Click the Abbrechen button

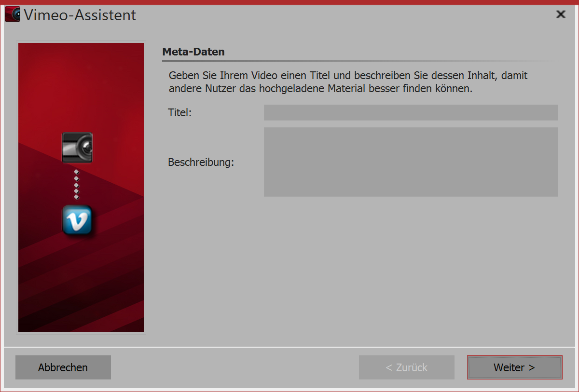click(63, 367)
